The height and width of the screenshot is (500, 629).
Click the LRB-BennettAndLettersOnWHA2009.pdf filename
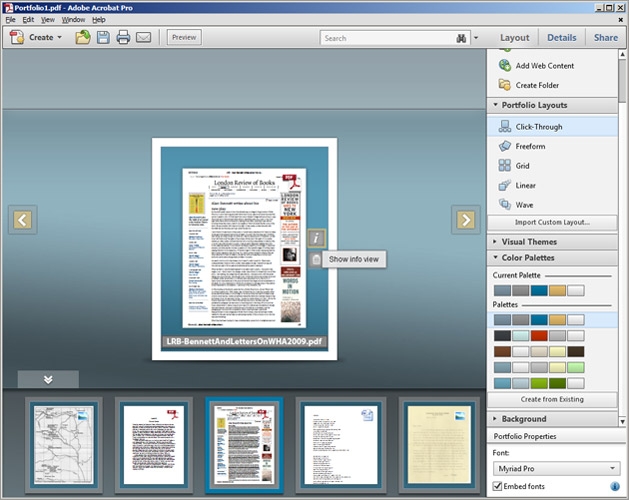(244, 341)
